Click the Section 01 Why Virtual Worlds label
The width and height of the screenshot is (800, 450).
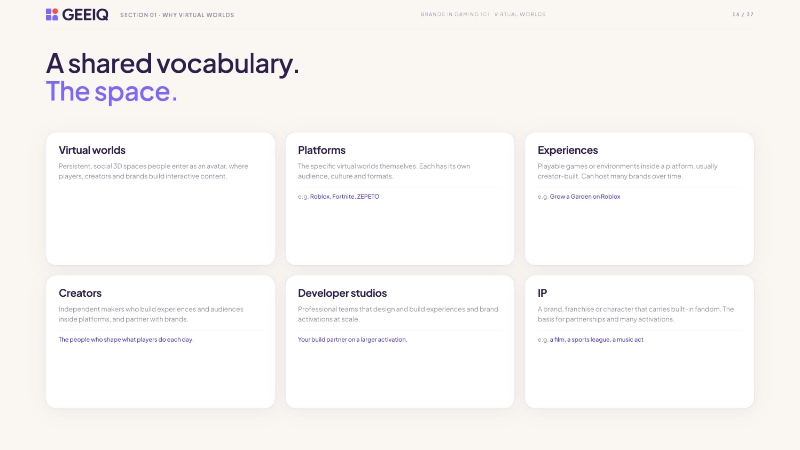point(177,15)
